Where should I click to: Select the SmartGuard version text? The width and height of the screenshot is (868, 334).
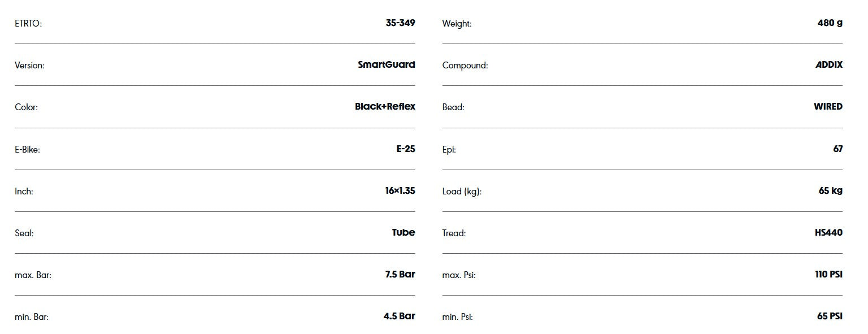tap(387, 64)
